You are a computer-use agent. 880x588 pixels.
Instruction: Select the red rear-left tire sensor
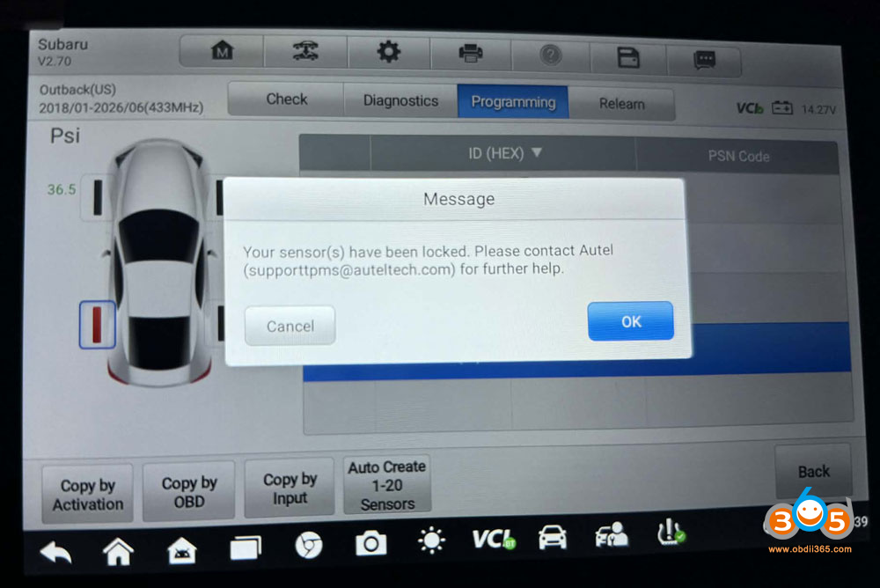tap(97, 325)
